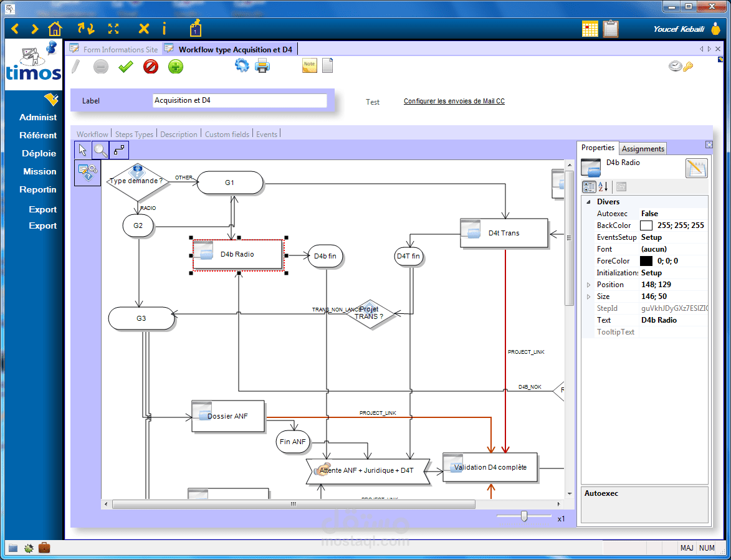Click the home icon in top toolbar
Image resolution: width=731 pixels, height=560 pixels.
(x=55, y=29)
